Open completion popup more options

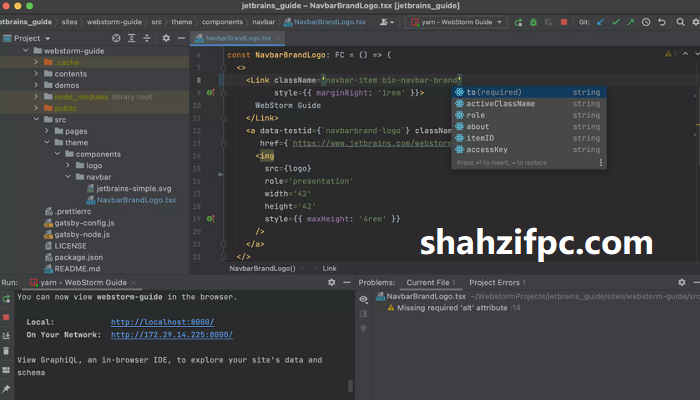pos(600,162)
